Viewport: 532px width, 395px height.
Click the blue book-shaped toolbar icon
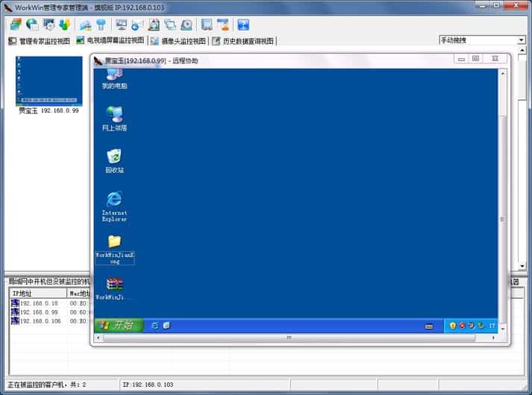pos(207,25)
